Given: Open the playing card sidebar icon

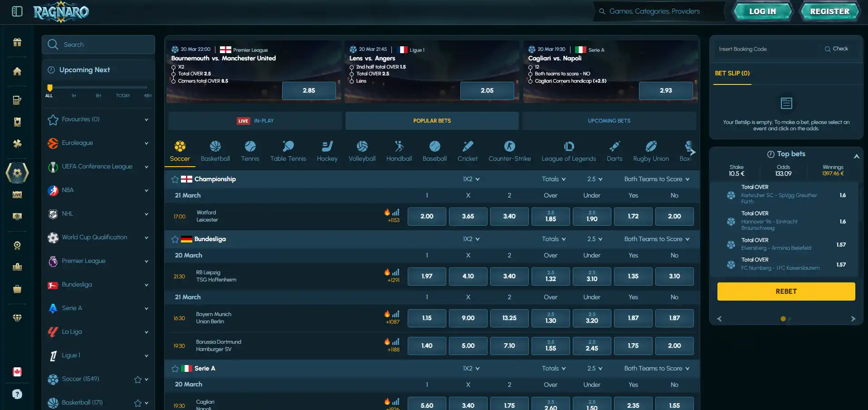Looking at the screenshot, I should [17, 122].
